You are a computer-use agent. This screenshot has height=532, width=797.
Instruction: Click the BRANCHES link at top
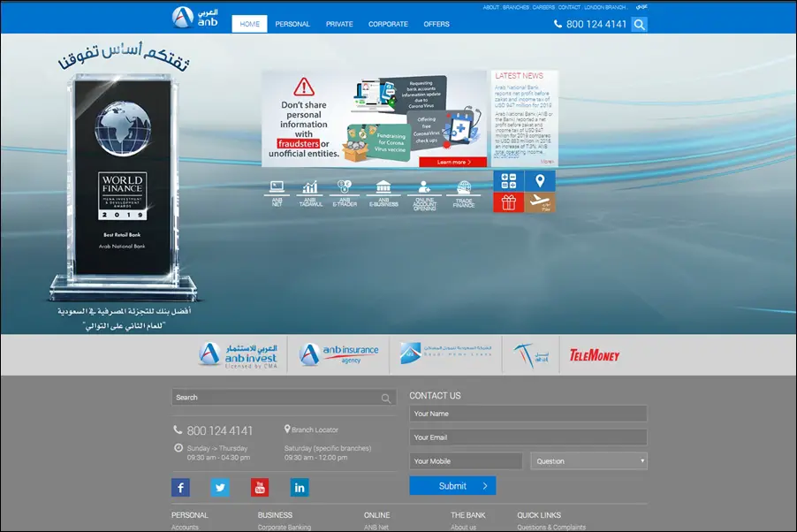pyautogui.click(x=516, y=7)
